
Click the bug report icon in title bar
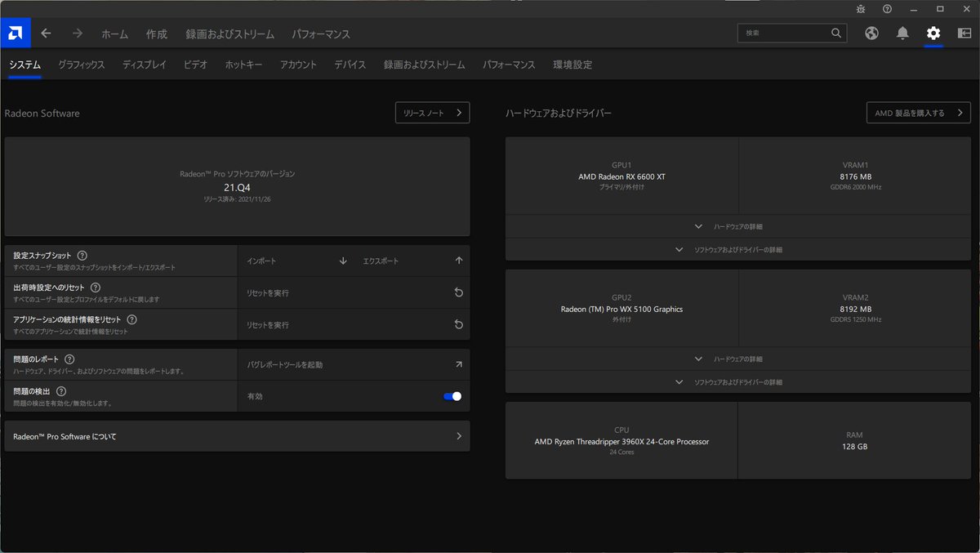[861, 8]
